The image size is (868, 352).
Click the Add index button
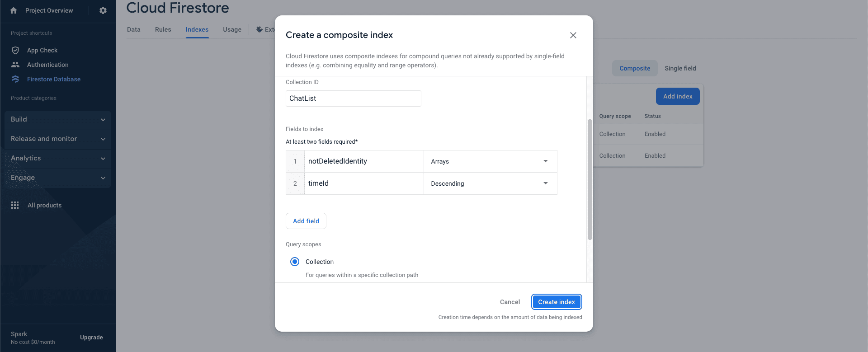678,96
